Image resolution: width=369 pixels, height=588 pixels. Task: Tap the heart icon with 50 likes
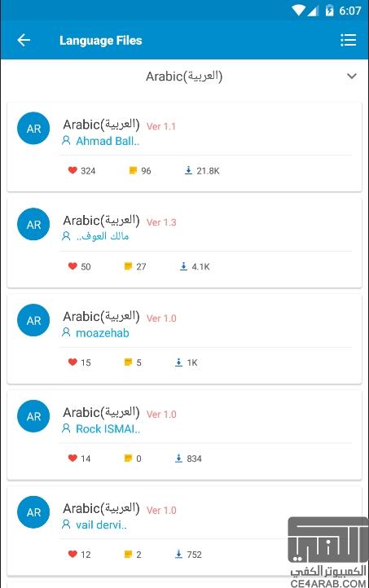(72, 266)
